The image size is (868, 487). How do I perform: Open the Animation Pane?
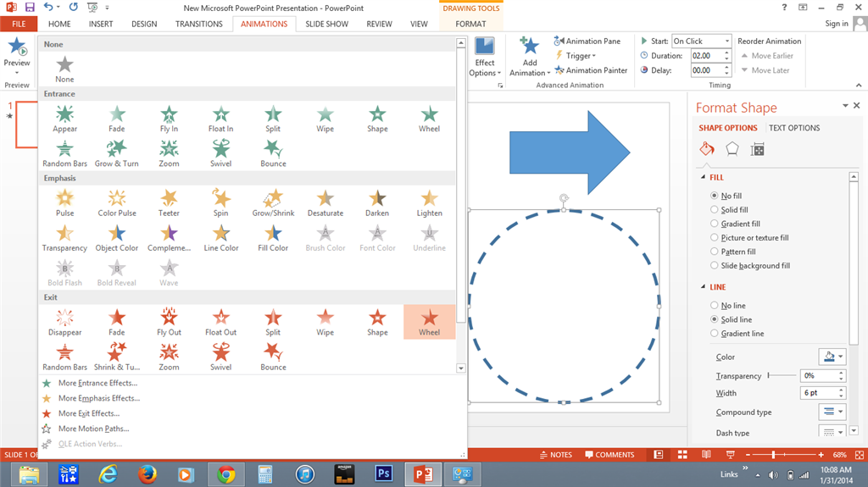tap(587, 41)
